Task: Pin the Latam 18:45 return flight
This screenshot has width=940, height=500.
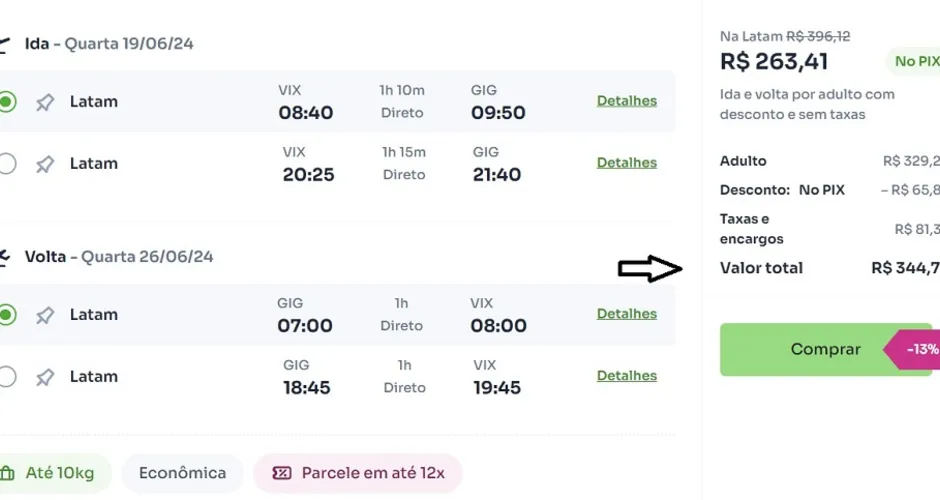Action: point(44,378)
